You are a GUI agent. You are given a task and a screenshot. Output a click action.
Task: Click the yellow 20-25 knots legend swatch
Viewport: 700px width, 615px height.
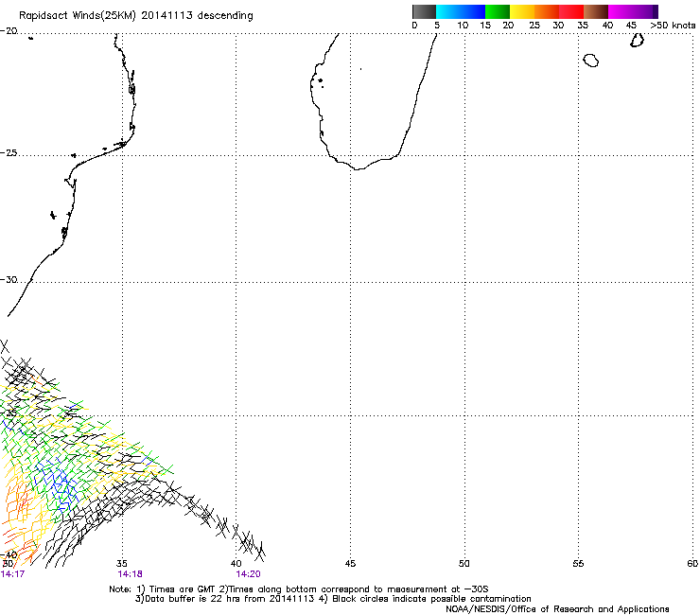pos(522,11)
